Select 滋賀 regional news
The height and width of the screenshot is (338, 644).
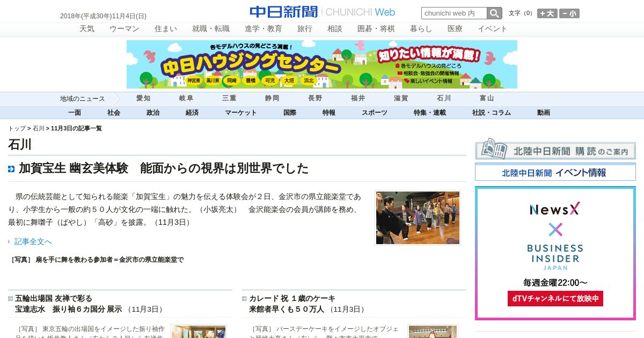click(401, 99)
